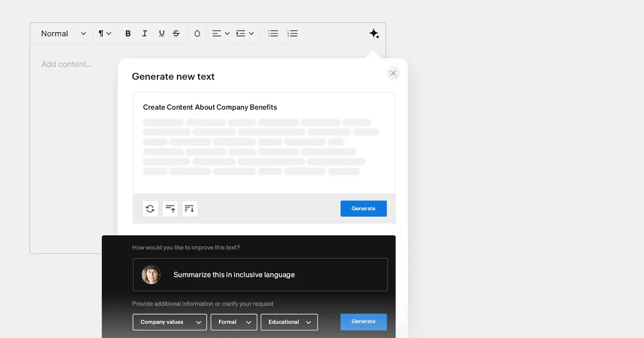Insert a numbered list
644x338 pixels.
pos(292,33)
